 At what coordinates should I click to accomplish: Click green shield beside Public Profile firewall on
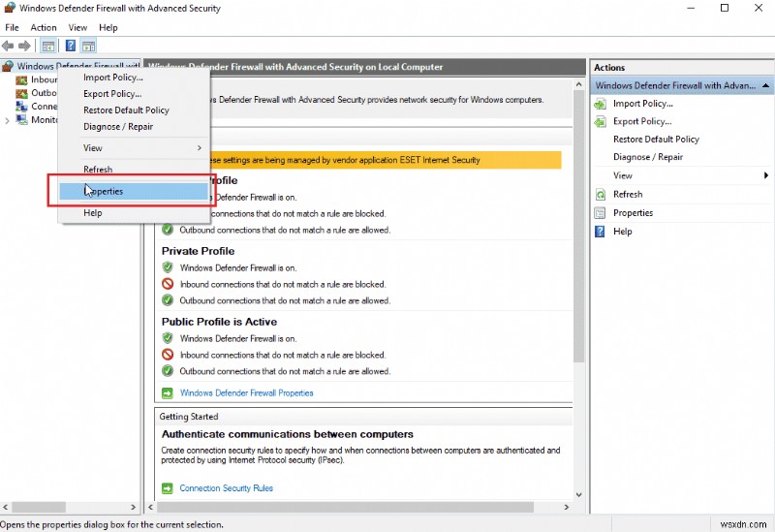(x=168, y=338)
